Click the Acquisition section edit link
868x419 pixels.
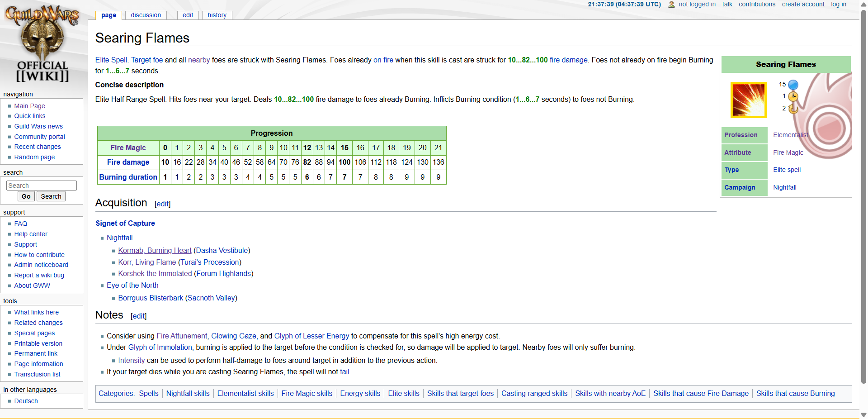[x=163, y=204]
